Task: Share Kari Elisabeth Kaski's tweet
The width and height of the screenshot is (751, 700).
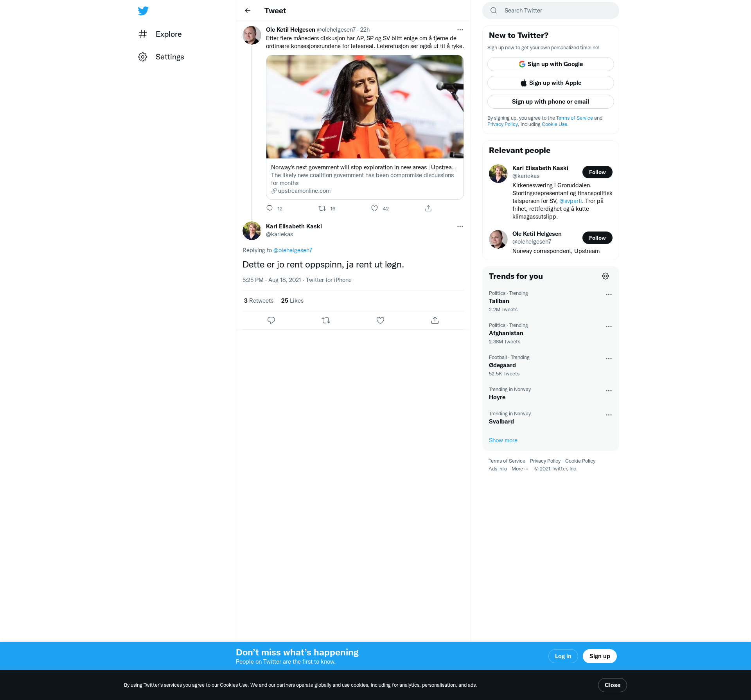Action: pos(435,320)
